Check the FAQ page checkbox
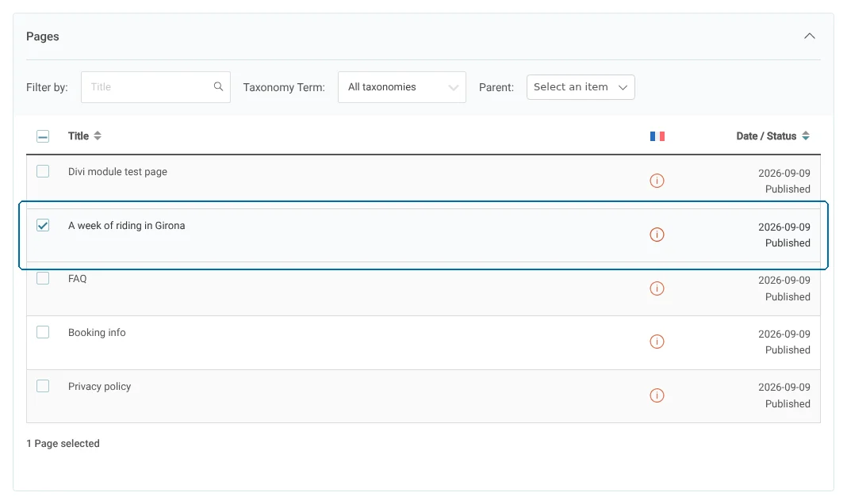 click(x=43, y=278)
